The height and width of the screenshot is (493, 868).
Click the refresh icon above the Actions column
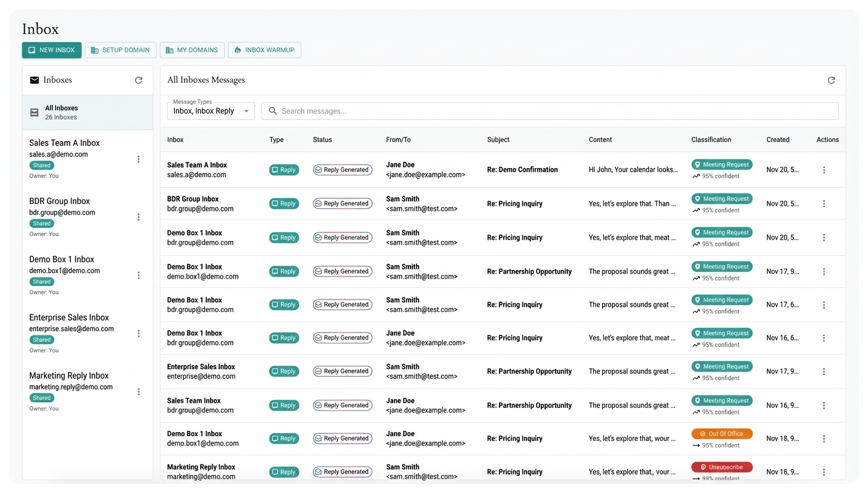(x=831, y=80)
